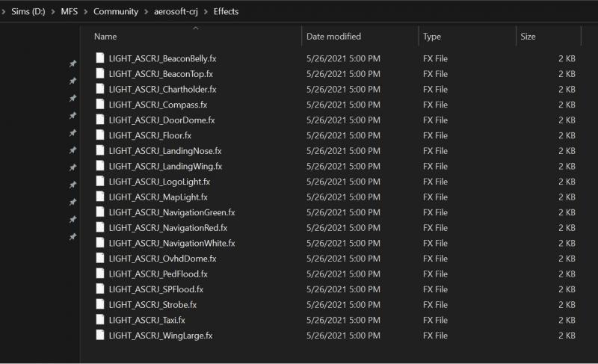This screenshot has height=364, width=598.
Task: Click the file icon for LIGHT_ASCRJ_Compass.fx
Action: 101,105
